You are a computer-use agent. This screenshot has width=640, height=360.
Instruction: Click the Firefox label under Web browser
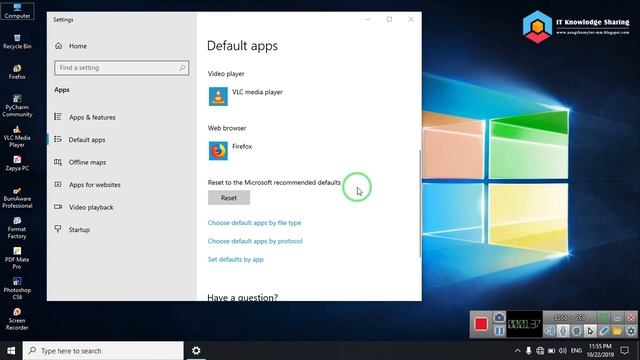tap(242, 147)
